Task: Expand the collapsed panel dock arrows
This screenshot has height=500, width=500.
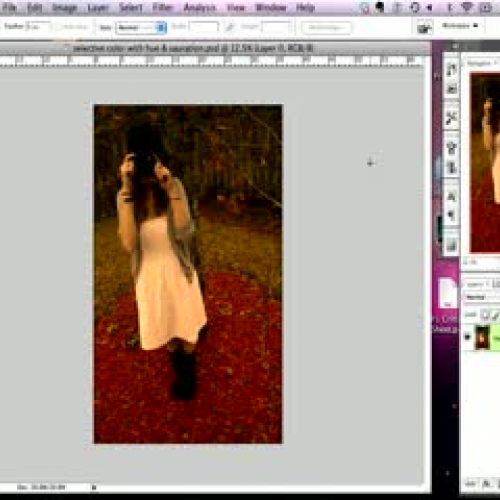Action: 455,46
